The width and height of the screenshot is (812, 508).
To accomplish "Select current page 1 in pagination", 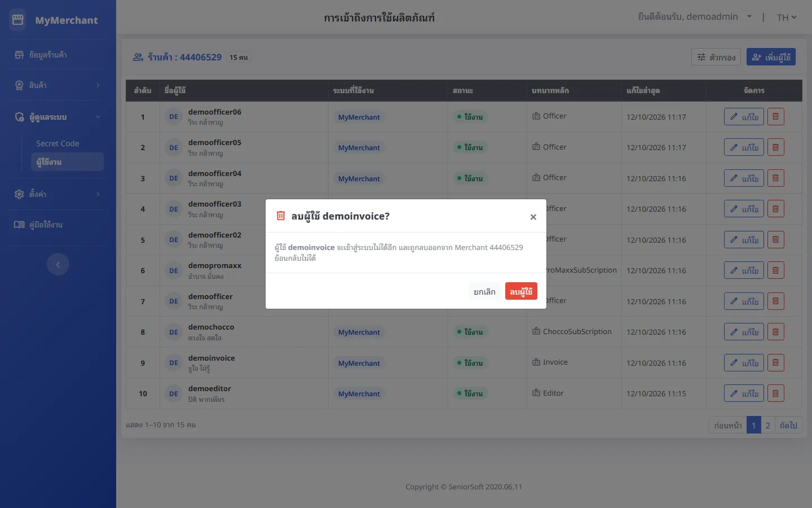I will click(753, 425).
